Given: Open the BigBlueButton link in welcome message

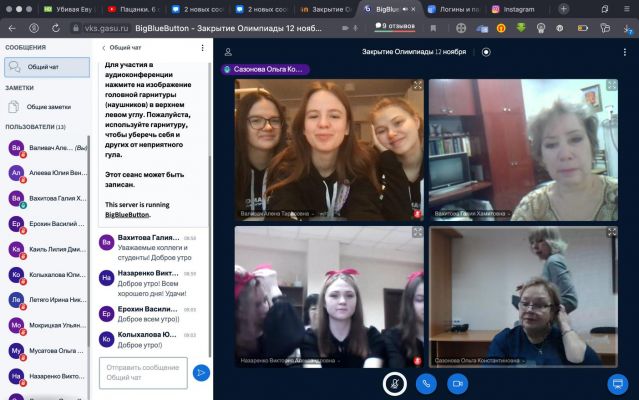Looking at the screenshot, I should (127, 215).
